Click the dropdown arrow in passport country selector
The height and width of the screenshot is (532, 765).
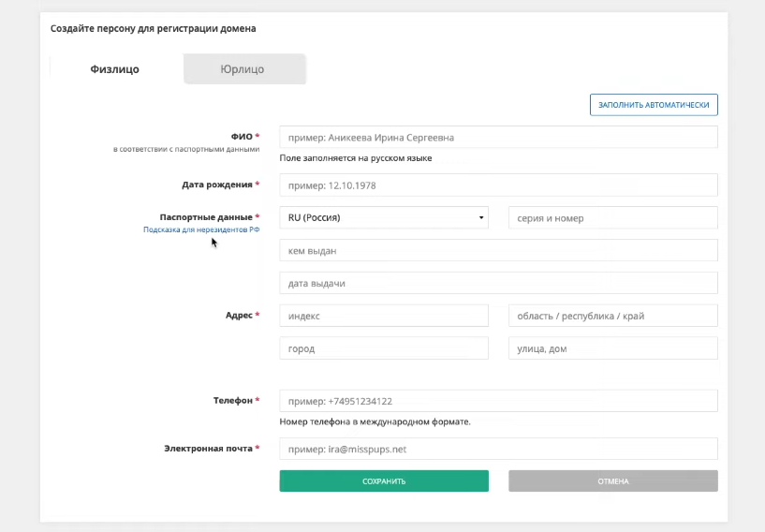[x=481, y=217]
